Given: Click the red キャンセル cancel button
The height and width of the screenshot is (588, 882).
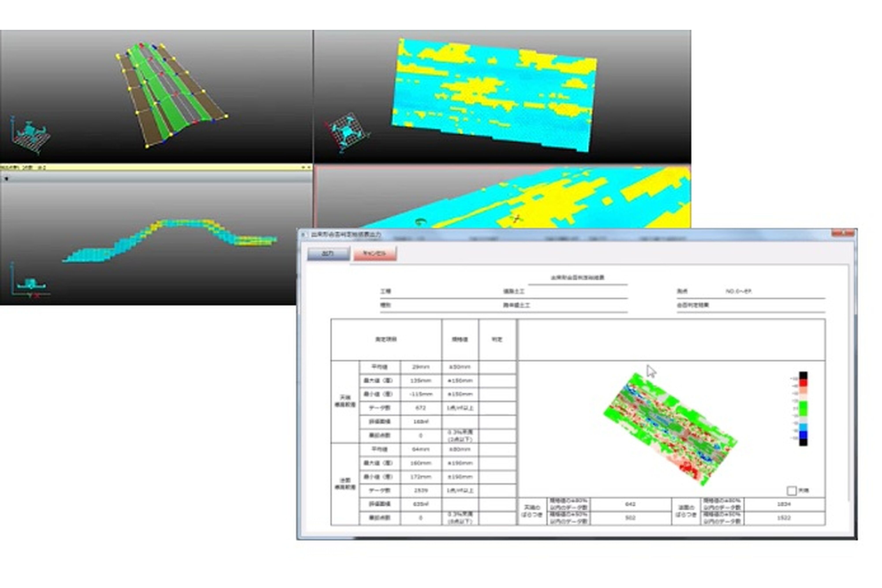Looking at the screenshot, I should point(374,253).
